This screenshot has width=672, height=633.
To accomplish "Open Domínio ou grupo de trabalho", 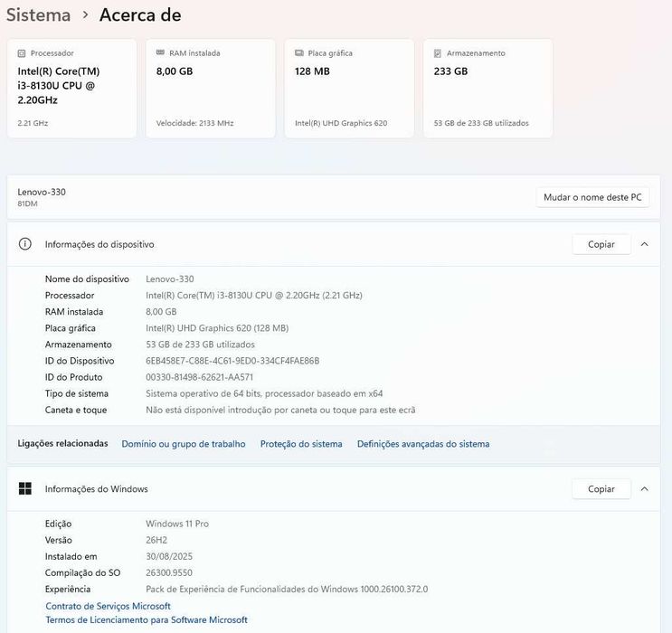I will (184, 444).
